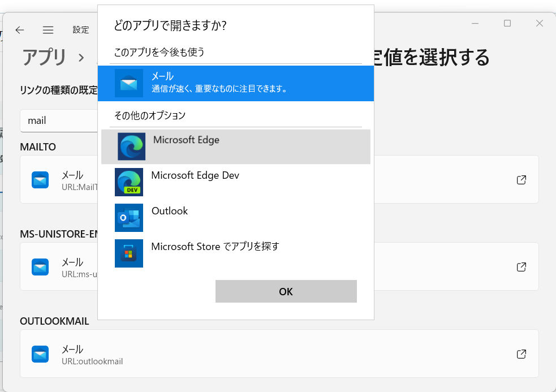The height and width of the screenshot is (392, 556).
Task: Click このアプリを今後も使う heading
Action: tap(159, 52)
